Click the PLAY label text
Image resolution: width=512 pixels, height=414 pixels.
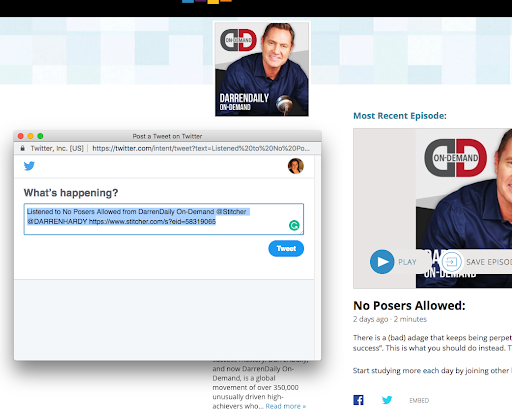click(x=407, y=262)
